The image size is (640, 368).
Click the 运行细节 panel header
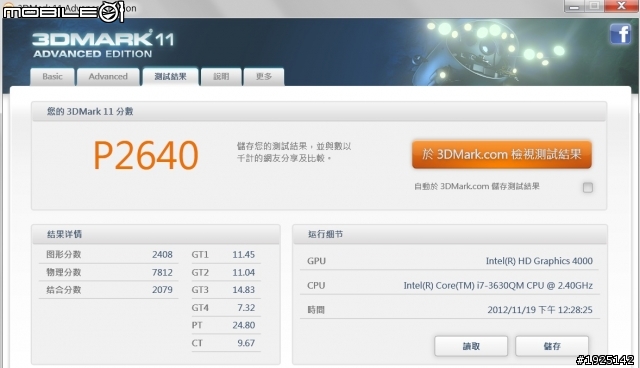tap(450, 234)
